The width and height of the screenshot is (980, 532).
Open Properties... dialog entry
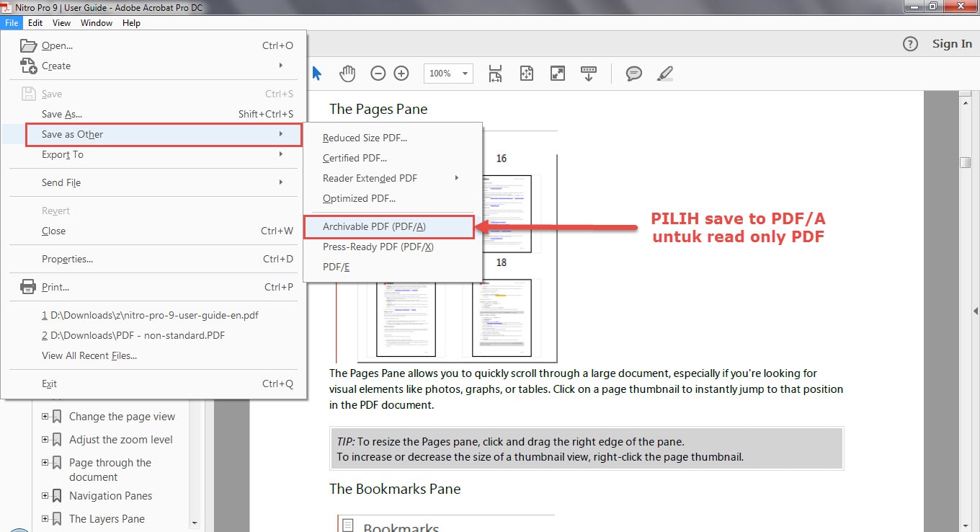pos(153,259)
